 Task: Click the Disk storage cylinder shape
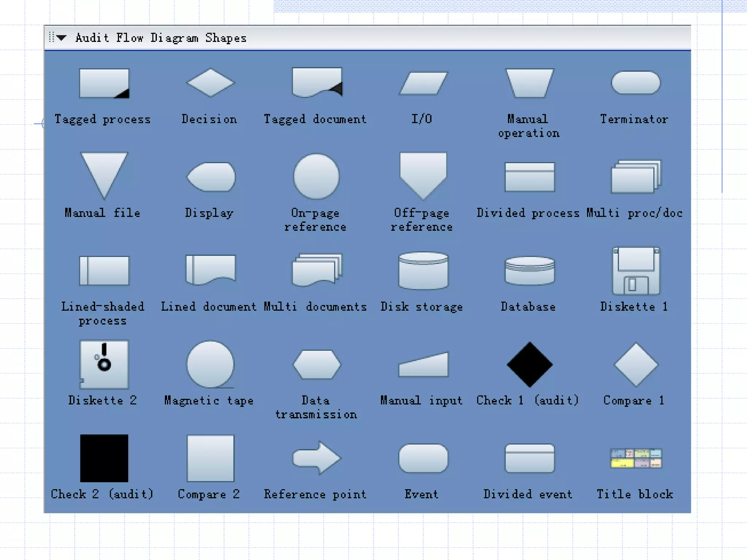tap(423, 271)
